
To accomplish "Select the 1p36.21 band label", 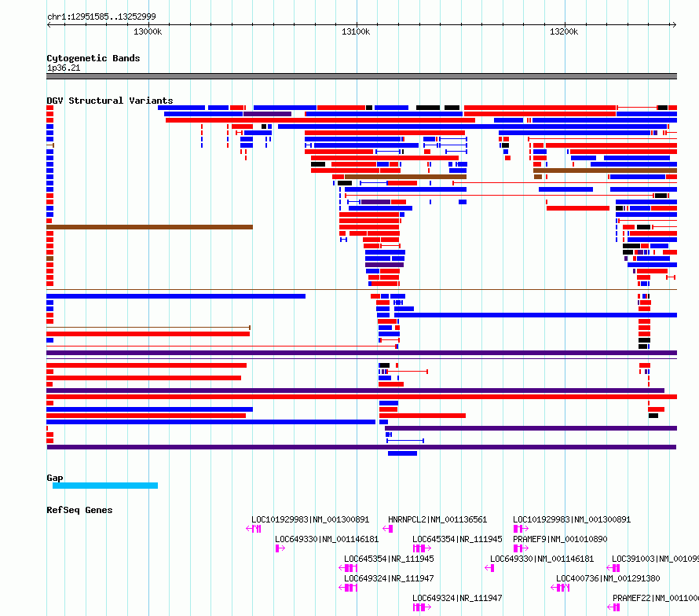I will pos(64,68).
